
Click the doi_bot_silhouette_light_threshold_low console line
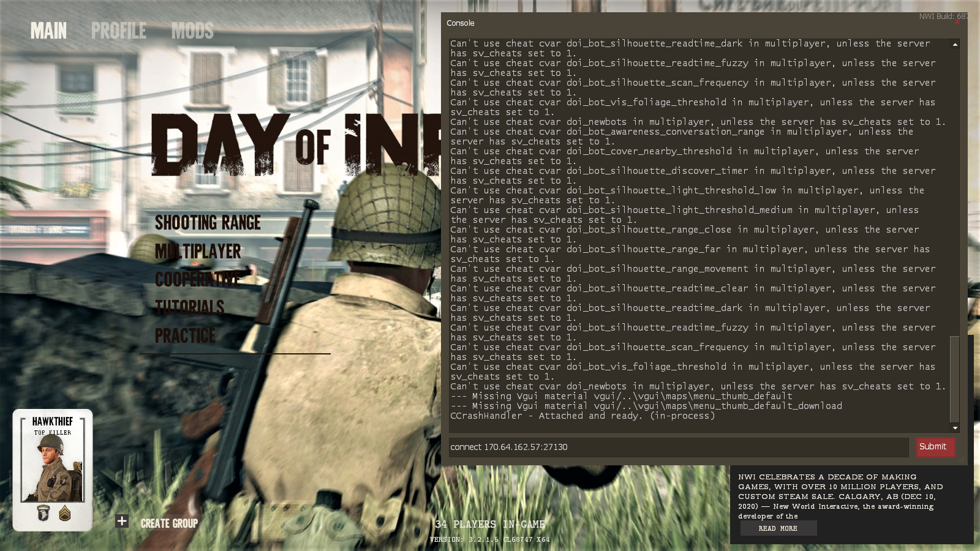pyautogui.click(x=687, y=195)
